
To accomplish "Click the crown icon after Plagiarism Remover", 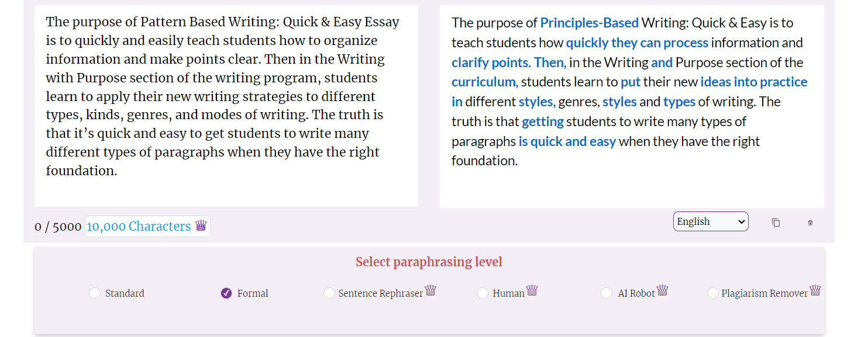I will (x=815, y=290).
